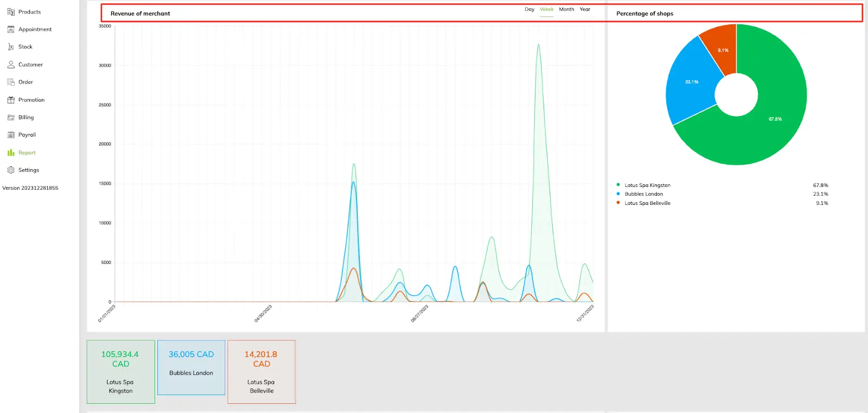Click the orange Lotus Spa Belleville legend dot

click(618, 203)
